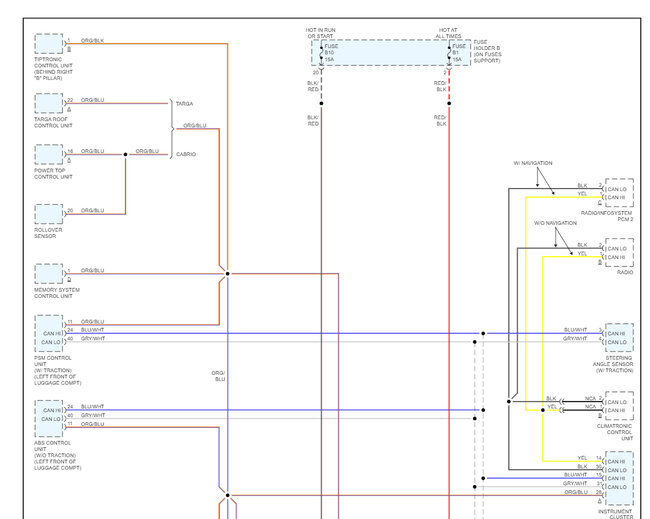Click the W/ NAVIGATION label

pos(533,163)
